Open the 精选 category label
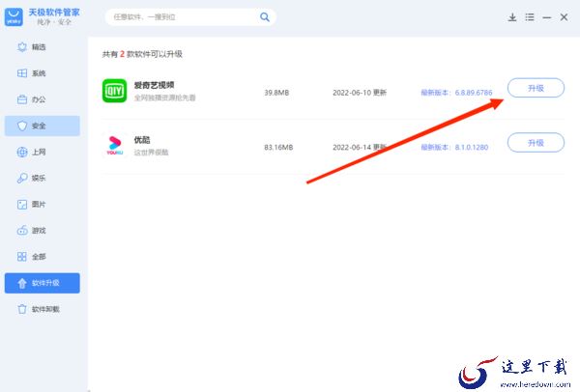 39,47
